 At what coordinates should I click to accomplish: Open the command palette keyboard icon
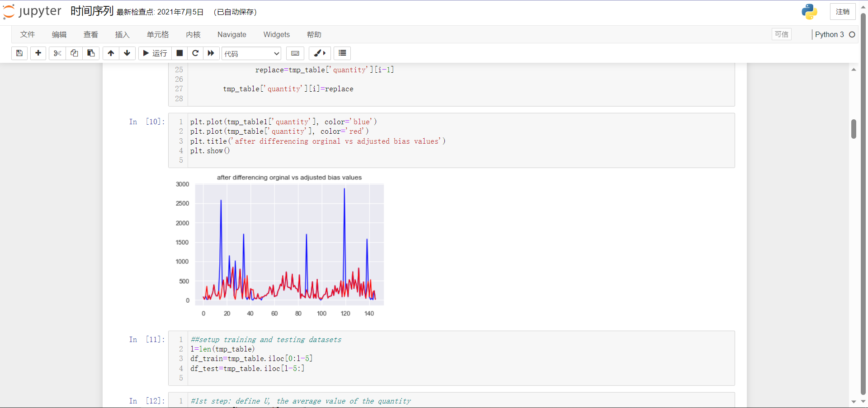tap(295, 53)
